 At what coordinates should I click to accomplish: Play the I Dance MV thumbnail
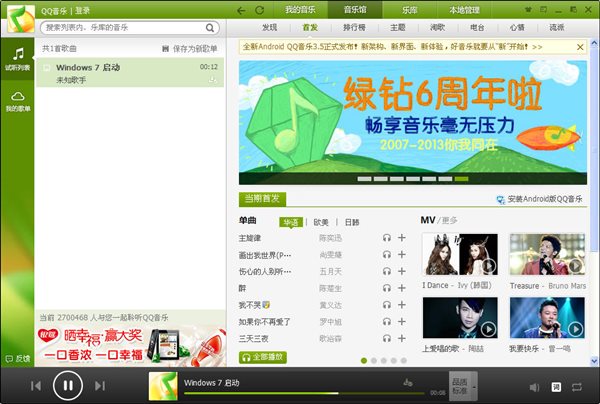pos(460,254)
